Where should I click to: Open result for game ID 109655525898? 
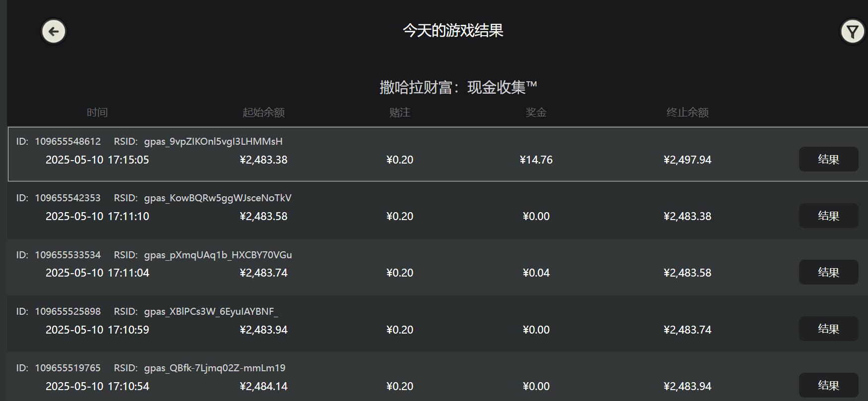[x=828, y=329]
